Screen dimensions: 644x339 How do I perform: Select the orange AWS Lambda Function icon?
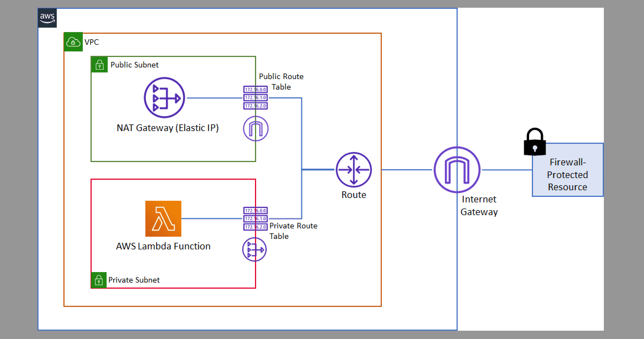click(163, 219)
